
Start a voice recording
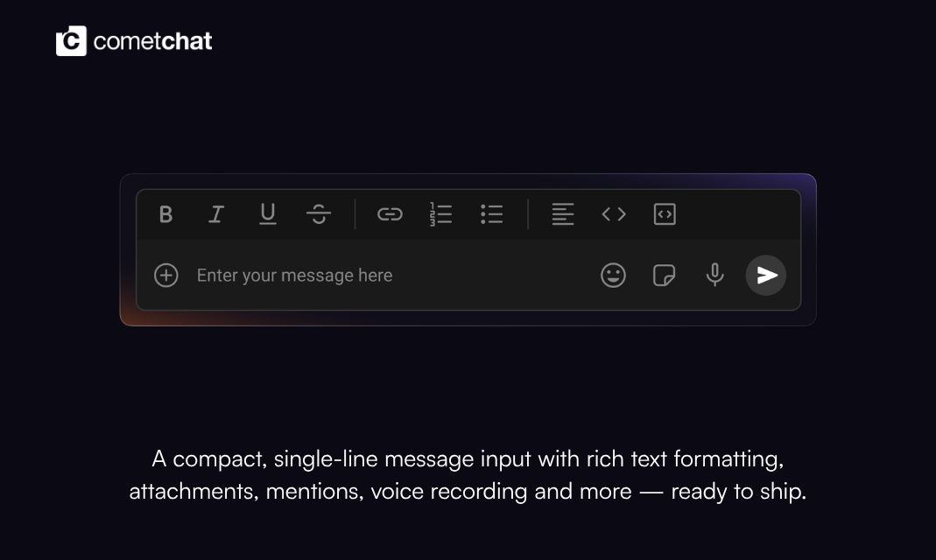(x=714, y=275)
